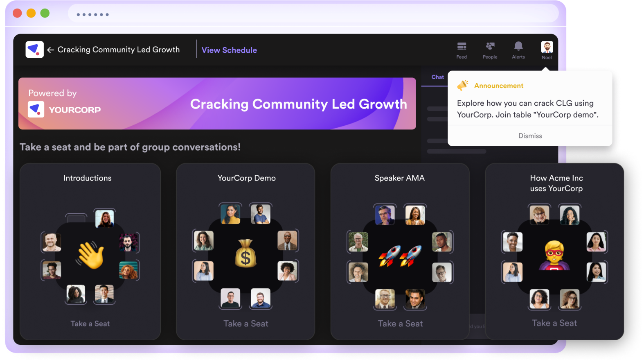Take a Seat at the Introductions table

90,324
